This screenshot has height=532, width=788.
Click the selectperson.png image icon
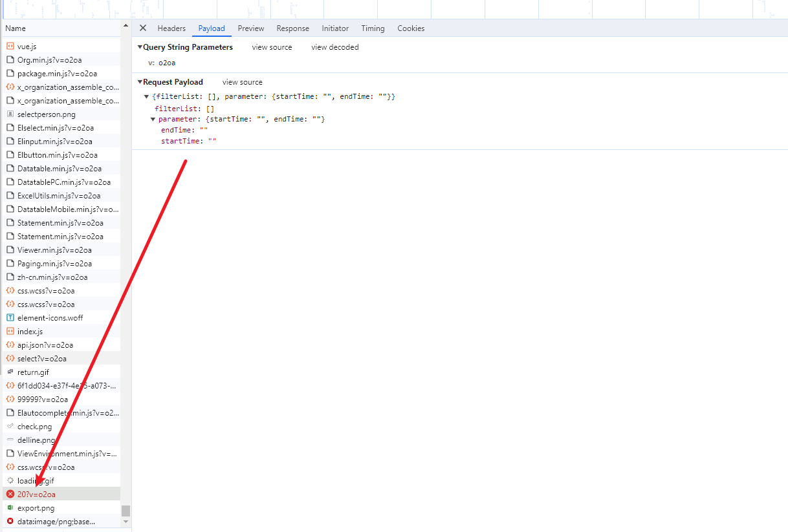(10, 114)
